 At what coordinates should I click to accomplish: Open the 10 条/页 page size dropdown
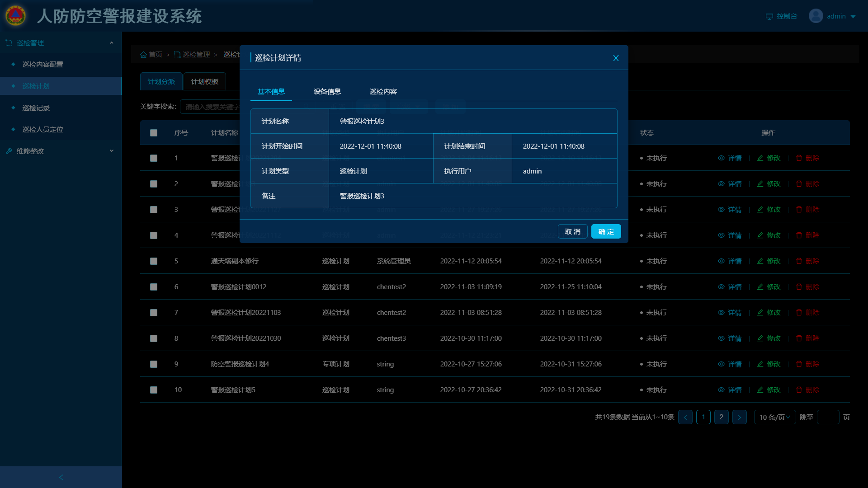pyautogui.click(x=774, y=417)
